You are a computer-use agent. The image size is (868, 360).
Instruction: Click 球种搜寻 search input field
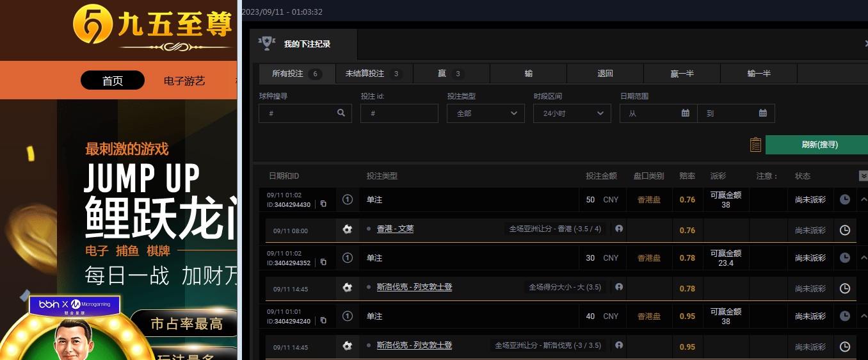305,113
